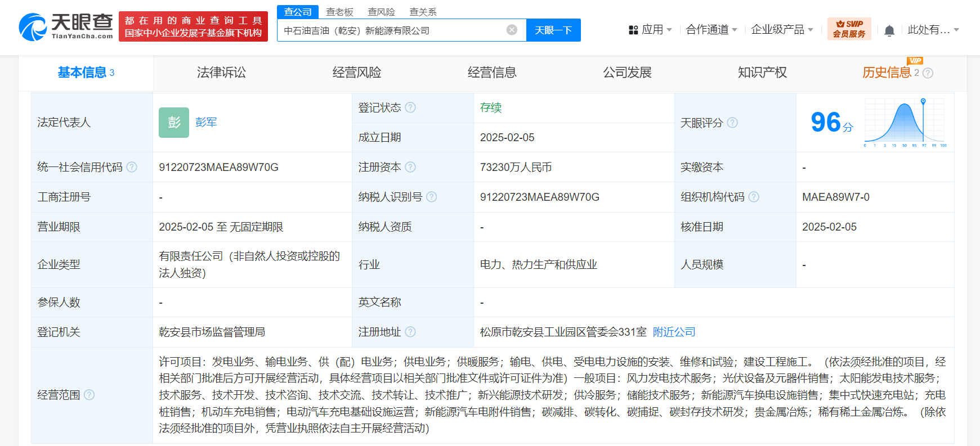Open the 企业级产品 dropdown
Image resolution: width=980 pixels, height=446 pixels.
782,30
